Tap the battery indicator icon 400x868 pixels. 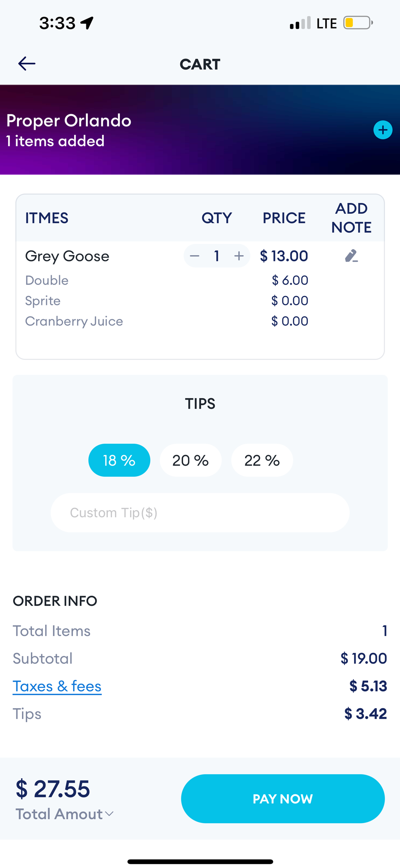pos(358,23)
